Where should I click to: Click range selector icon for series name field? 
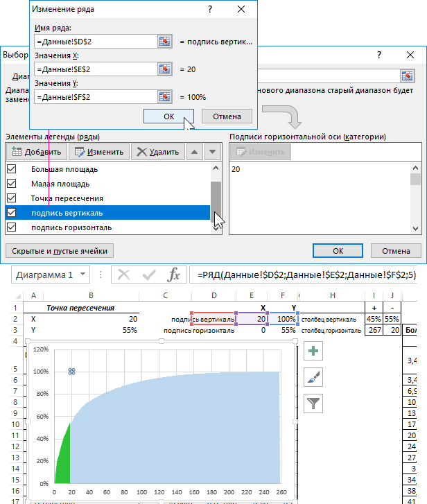point(165,42)
